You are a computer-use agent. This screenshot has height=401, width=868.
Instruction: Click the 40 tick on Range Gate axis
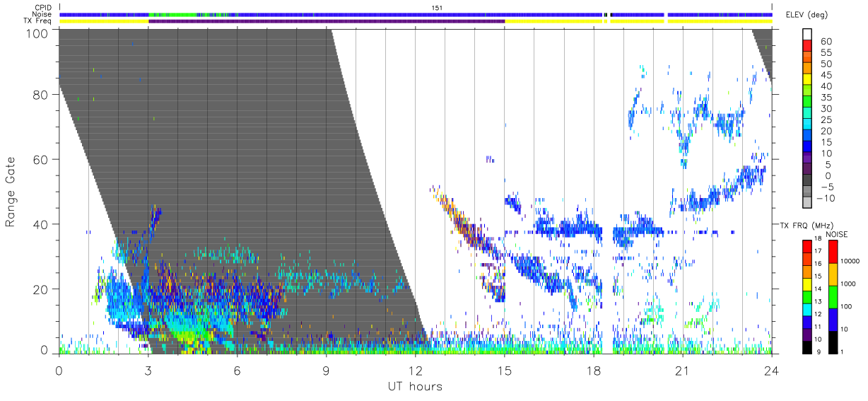42,224
